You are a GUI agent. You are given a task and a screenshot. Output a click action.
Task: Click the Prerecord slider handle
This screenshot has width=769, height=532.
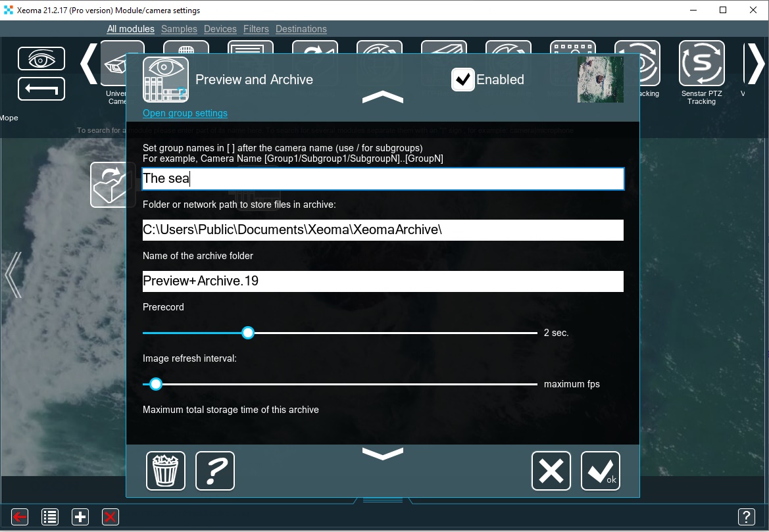pos(248,333)
